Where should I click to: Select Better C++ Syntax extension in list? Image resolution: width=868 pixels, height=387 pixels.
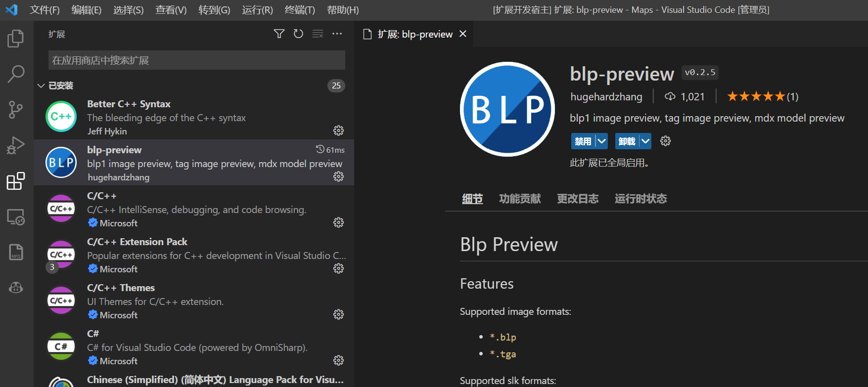[x=194, y=117]
